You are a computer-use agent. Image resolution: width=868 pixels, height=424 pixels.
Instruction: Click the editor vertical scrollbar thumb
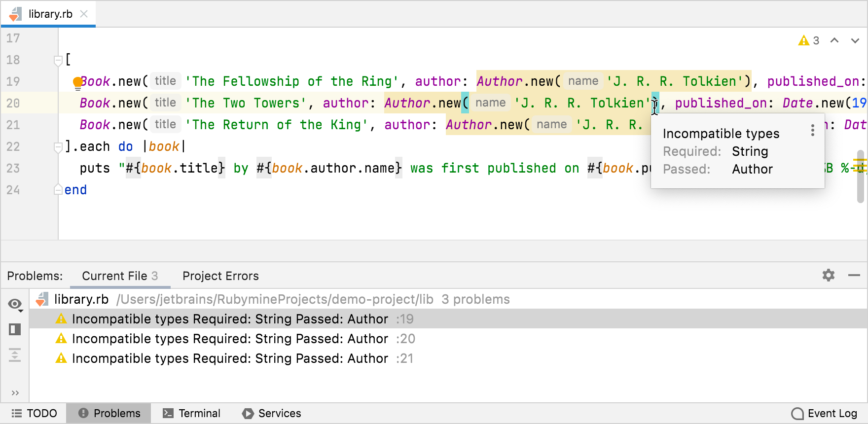click(x=861, y=177)
